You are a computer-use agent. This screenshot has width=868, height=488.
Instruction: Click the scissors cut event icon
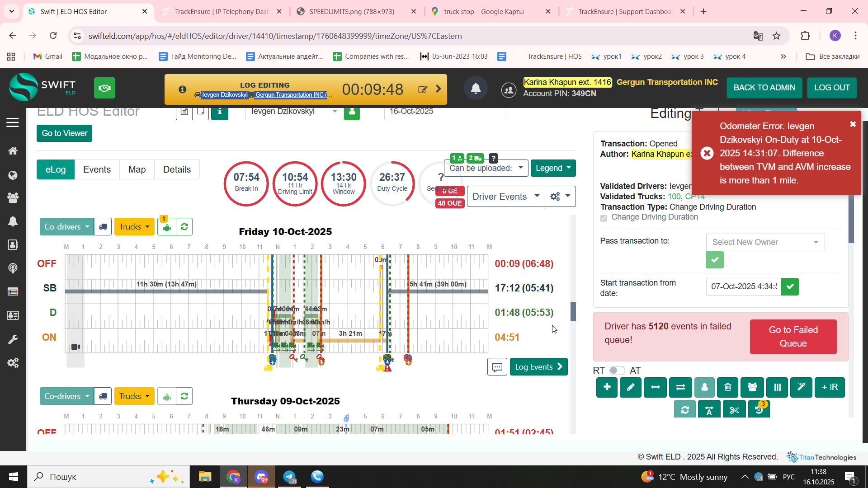[734, 410]
